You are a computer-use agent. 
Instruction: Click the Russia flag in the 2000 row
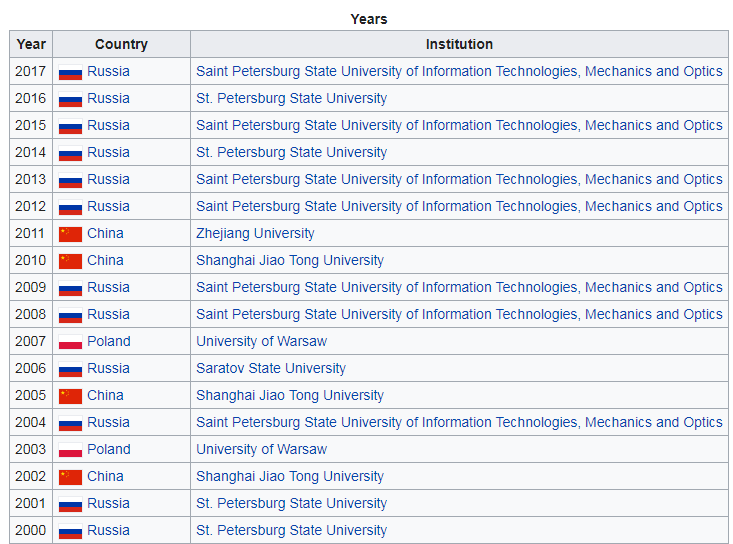click(70, 531)
